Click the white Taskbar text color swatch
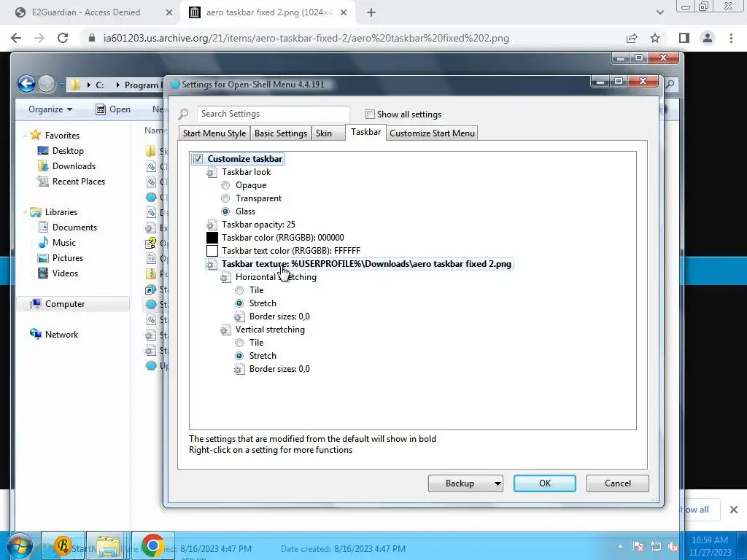This screenshot has height=560, width=747. point(212,251)
